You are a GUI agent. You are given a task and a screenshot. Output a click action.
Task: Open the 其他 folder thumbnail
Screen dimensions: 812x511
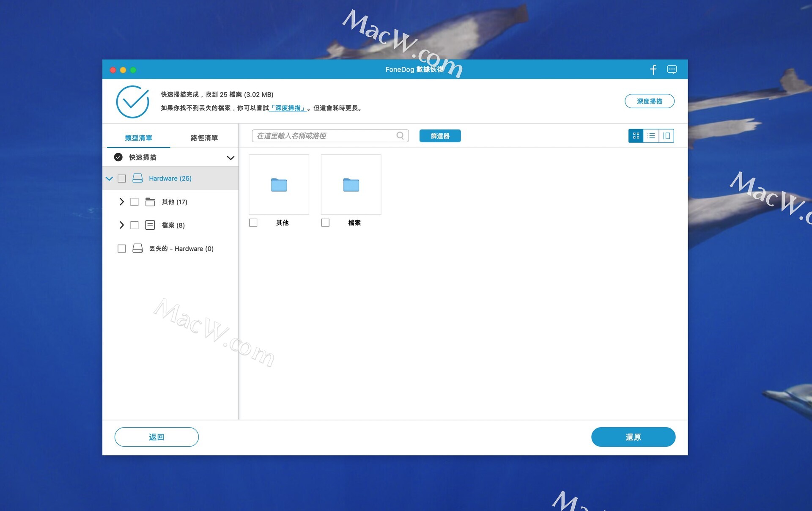coord(279,184)
